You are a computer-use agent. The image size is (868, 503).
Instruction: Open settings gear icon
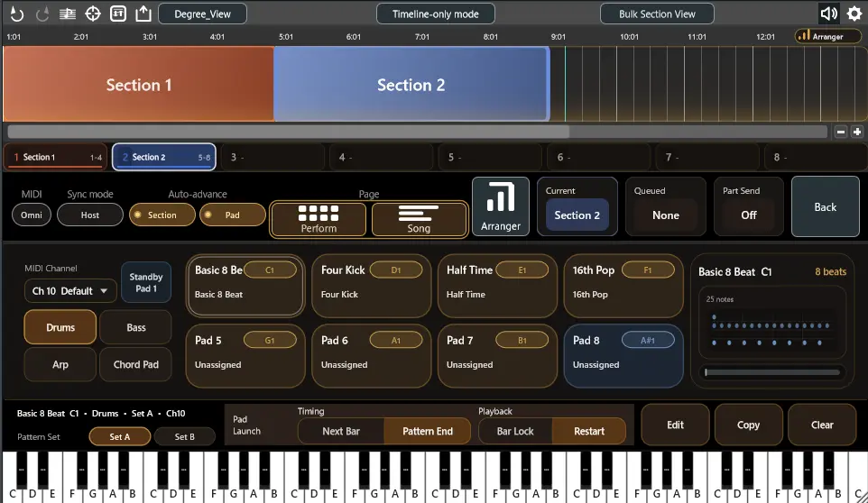(x=854, y=14)
